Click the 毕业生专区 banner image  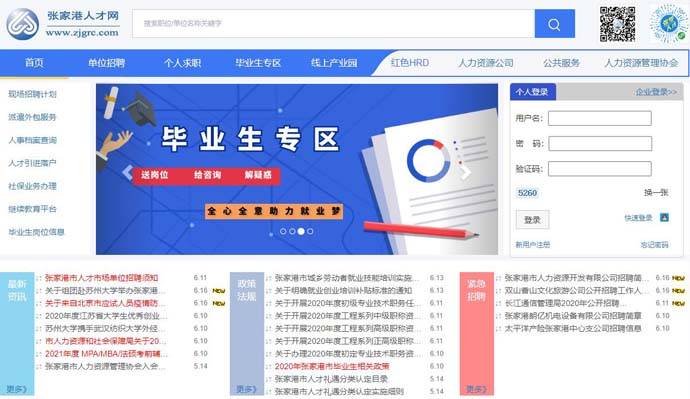297,169
